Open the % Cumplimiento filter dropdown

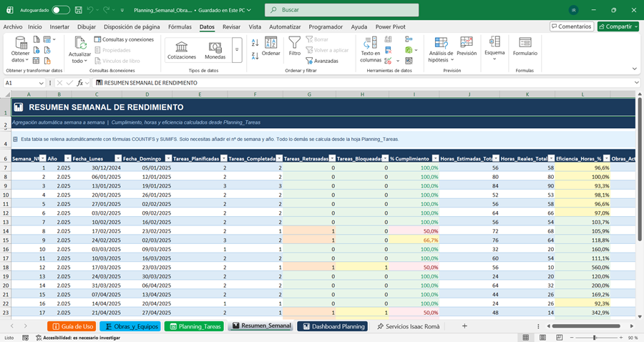click(x=435, y=158)
